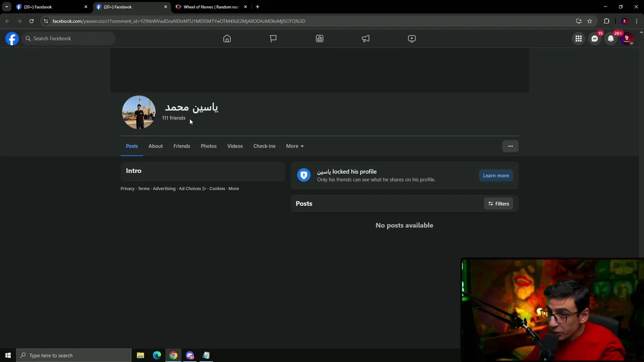Click the 111 friends link
The image size is (644, 362).
pos(174,118)
